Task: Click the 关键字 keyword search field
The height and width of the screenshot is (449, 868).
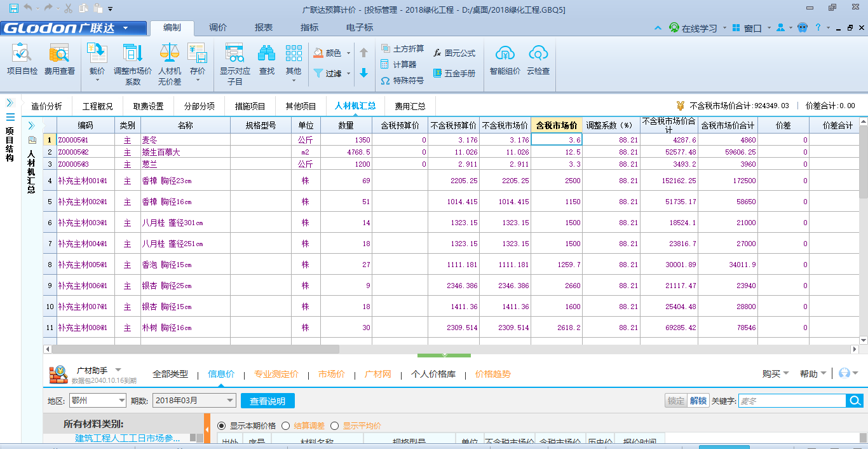Action: (x=792, y=401)
